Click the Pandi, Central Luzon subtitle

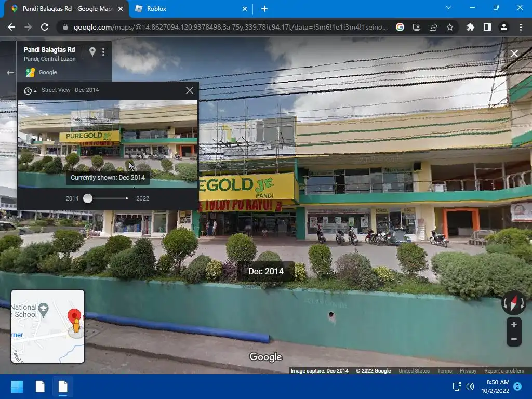(x=49, y=59)
